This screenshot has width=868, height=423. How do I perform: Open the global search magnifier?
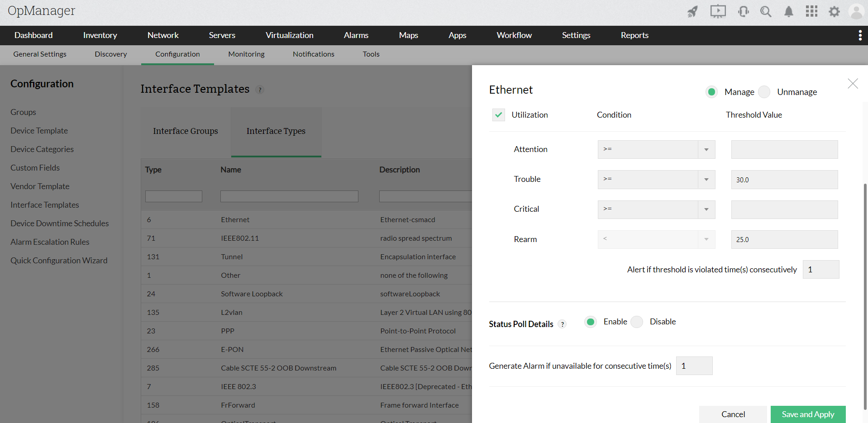tap(766, 11)
